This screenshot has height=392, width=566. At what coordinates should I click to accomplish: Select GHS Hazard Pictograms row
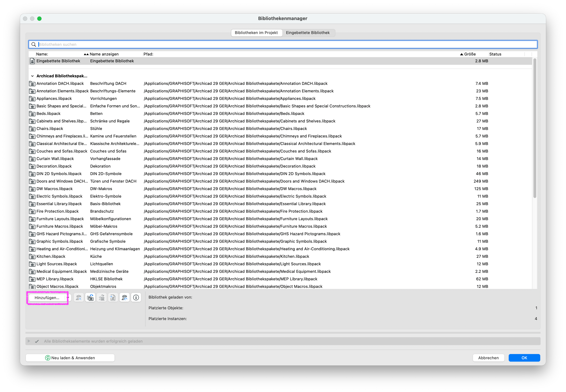(x=280, y=234)
